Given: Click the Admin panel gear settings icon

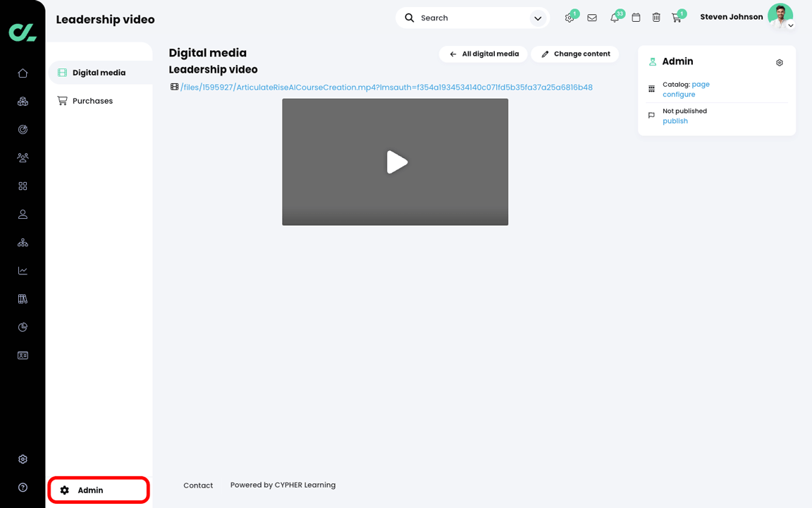Looking at the screenshot, I should 780,63.
